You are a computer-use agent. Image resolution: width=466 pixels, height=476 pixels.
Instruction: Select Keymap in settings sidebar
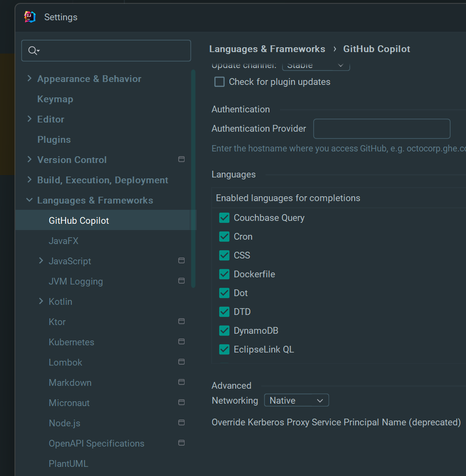[55, 99]
